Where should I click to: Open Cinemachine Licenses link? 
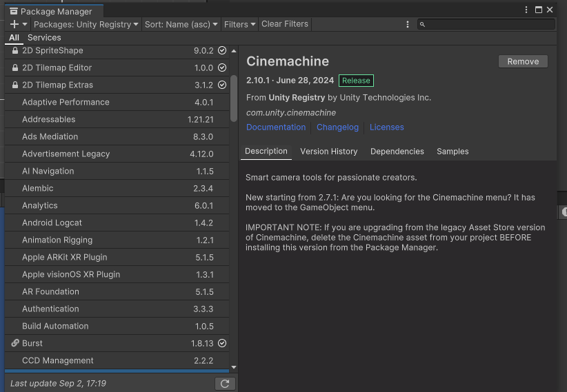coord(386,127)
